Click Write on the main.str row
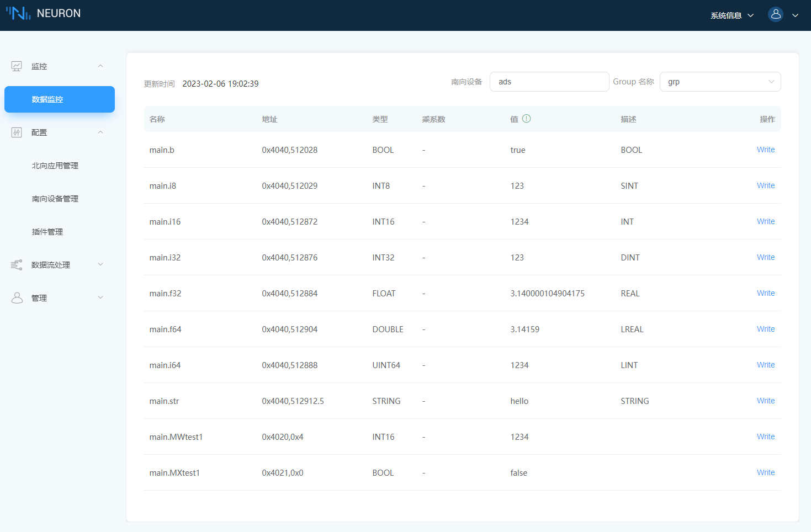Image resolution: width=811 pixels, height=532 pixels. 766,401
